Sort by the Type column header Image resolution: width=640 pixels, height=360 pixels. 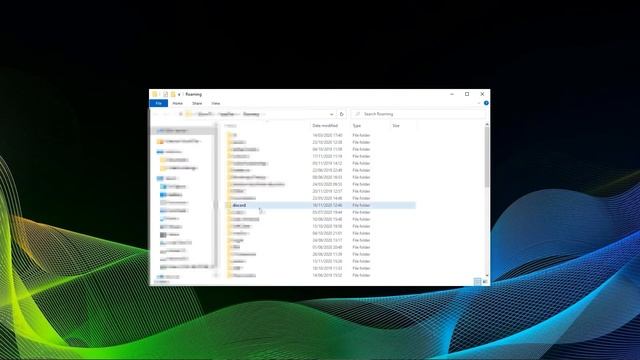[x=357, y=126]
